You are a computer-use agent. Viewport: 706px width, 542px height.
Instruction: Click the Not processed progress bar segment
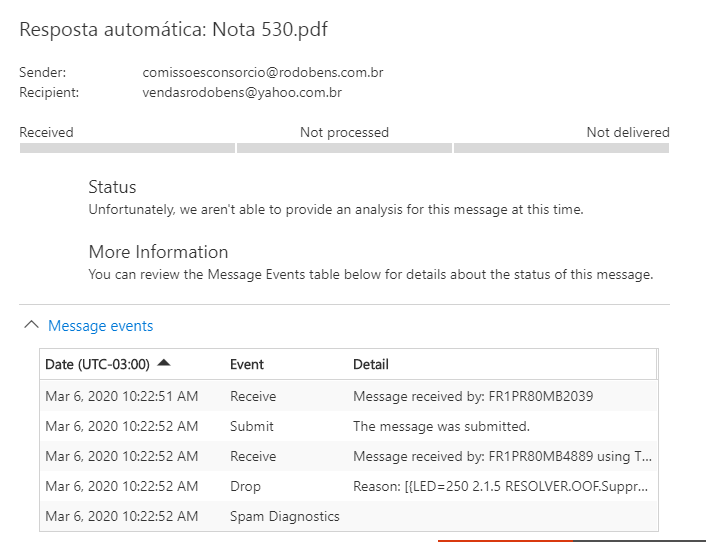tap(344, 148)
